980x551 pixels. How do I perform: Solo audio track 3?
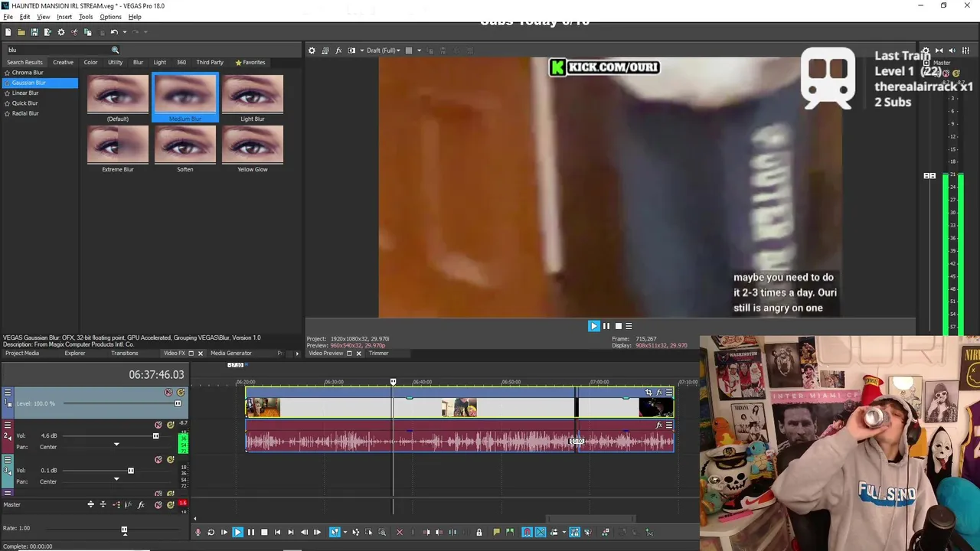(x=171, y=459)
